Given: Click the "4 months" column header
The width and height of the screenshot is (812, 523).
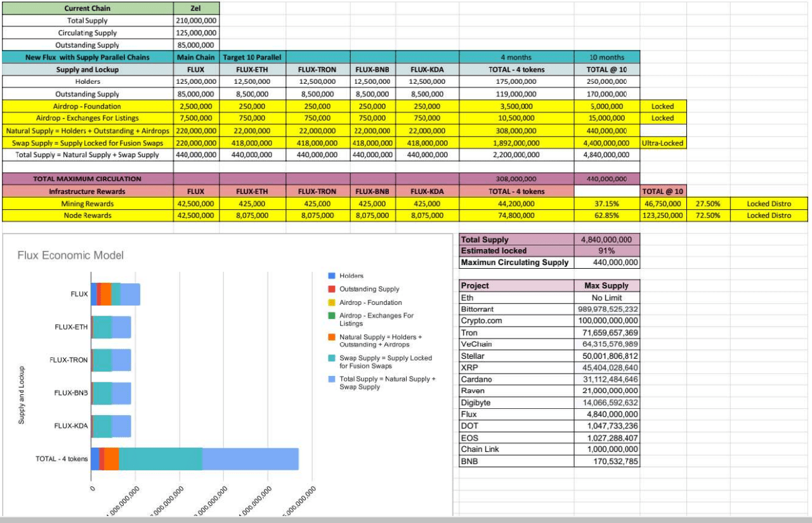Looking at the screenshot, I should coord(516,57).
